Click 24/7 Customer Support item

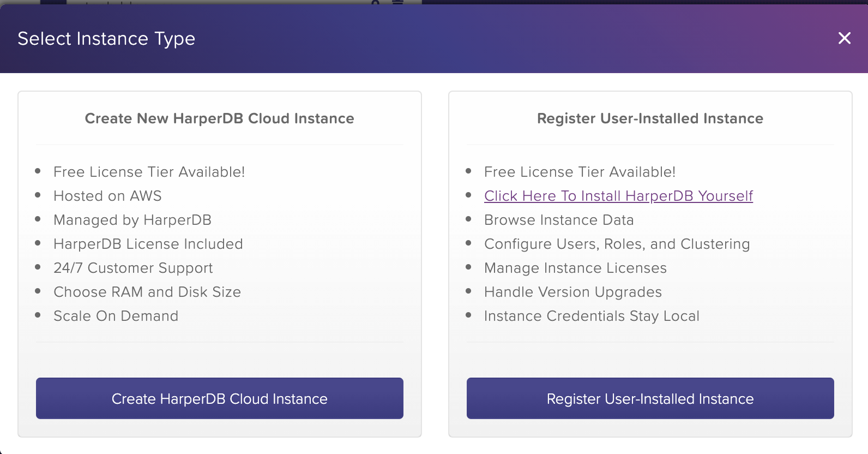click(x=133, y=268)
